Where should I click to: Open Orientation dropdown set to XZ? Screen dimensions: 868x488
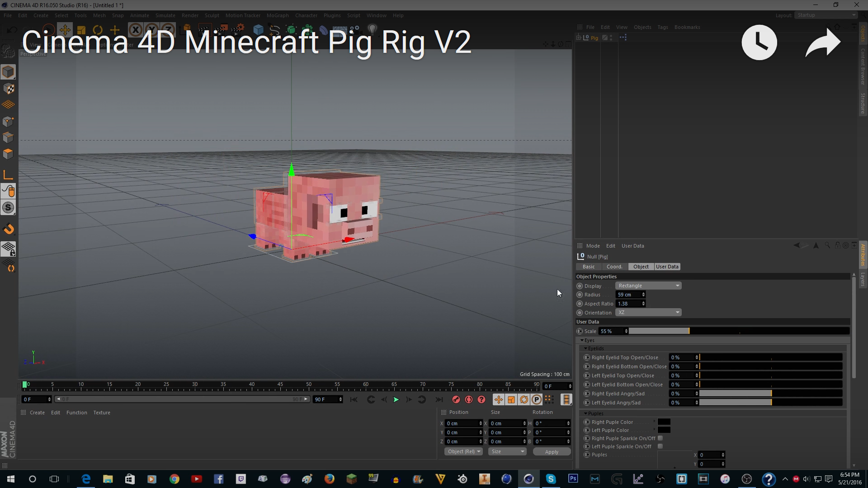(648, 313)
